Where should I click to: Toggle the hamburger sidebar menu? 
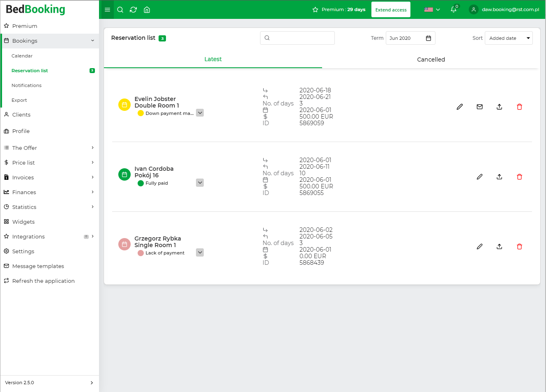click(107, 10)
